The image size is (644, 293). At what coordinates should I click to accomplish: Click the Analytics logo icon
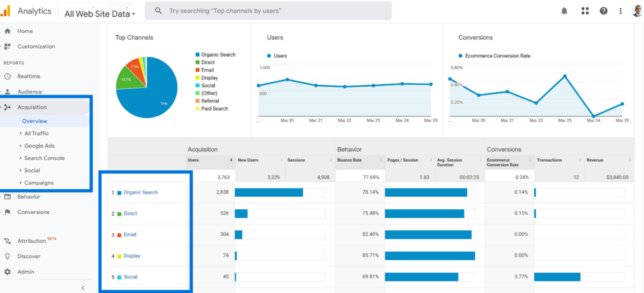coord(5,11)
